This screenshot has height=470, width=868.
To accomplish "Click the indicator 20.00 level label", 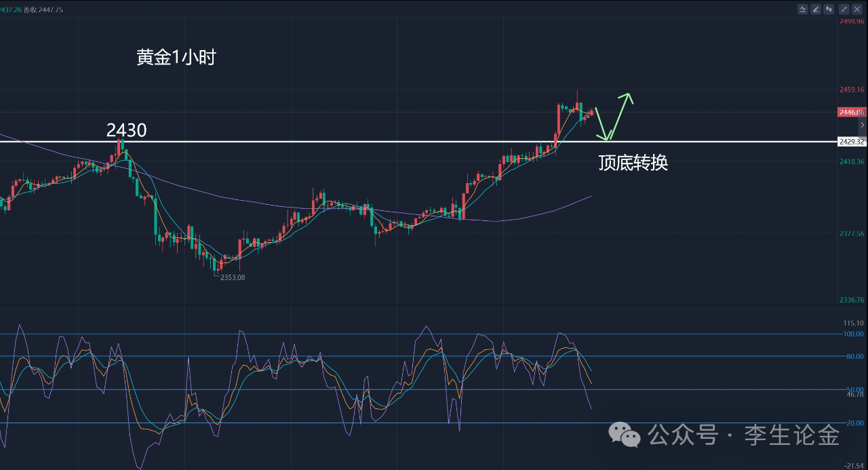I will pyautogui.click(x=854, y=423).
